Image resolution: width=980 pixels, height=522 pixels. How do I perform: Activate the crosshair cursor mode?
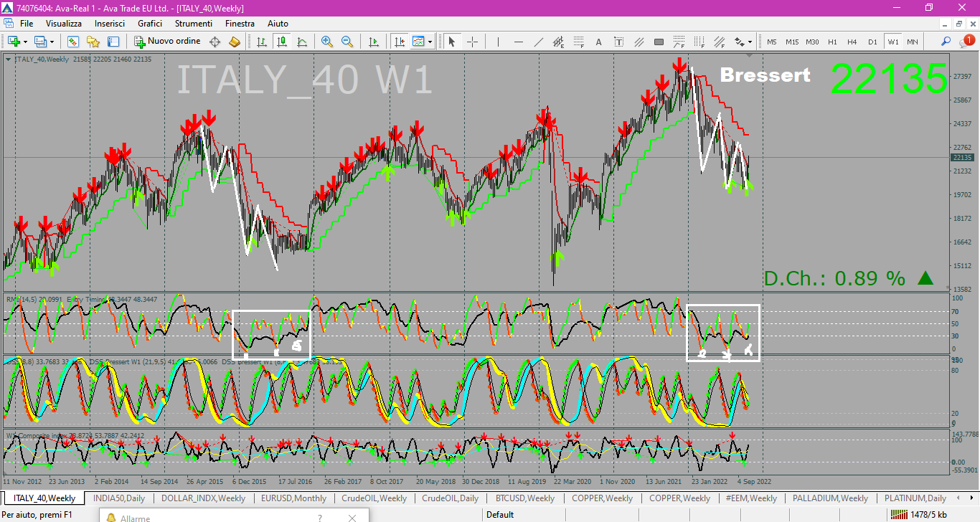[472, 42]
